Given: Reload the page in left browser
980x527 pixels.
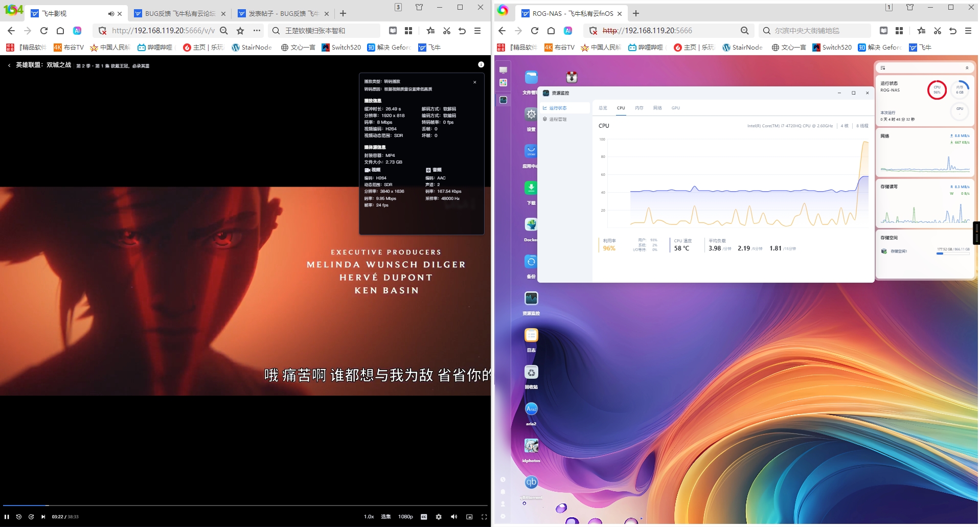Looking at the screenshot, I should (44, 31).
